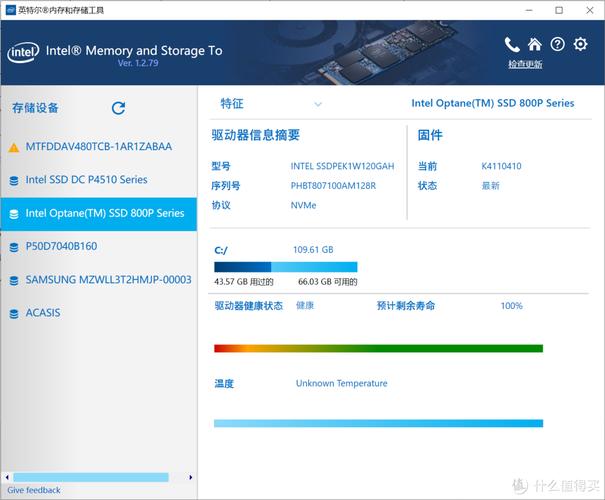Click the drive icon beside Intel SSD DC P4510
This screenshot has height=500, width=605.
(x=14, y=181)
